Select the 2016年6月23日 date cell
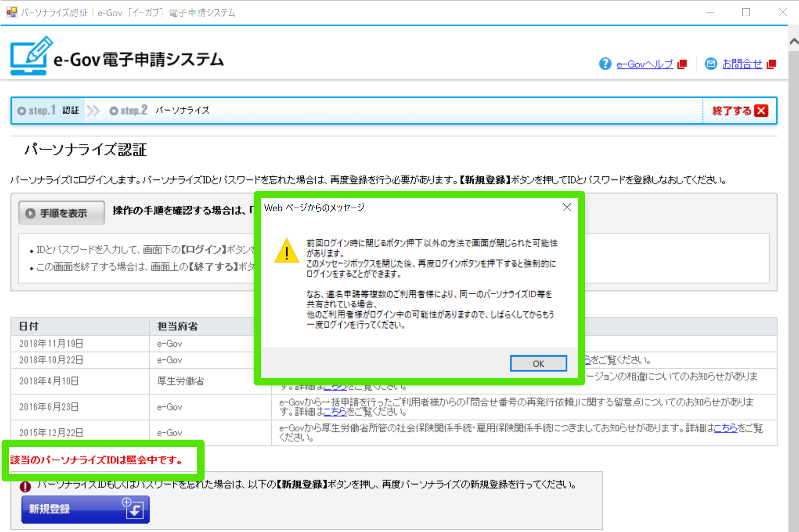Image resolution: width=799 pixels, height=532 pixels. (80, 407)
